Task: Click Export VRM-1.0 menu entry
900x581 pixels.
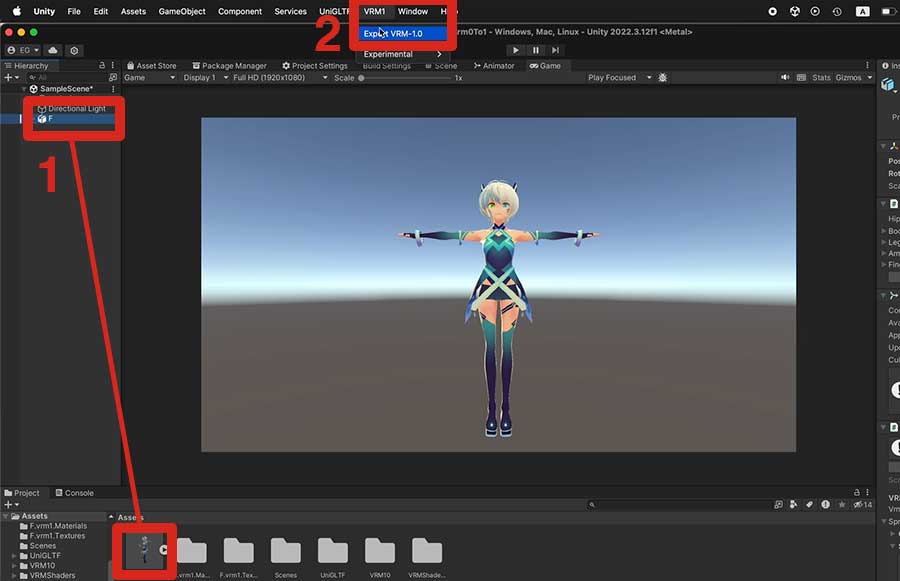Action: [402, 34]
